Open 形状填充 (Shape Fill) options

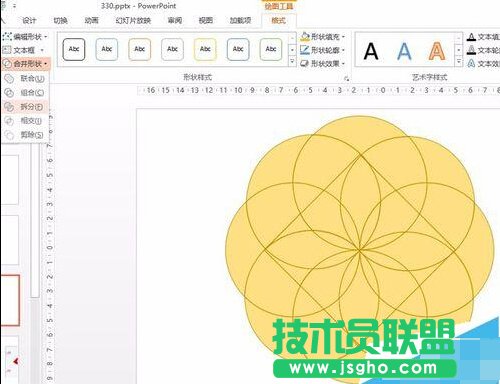(322, 36)
